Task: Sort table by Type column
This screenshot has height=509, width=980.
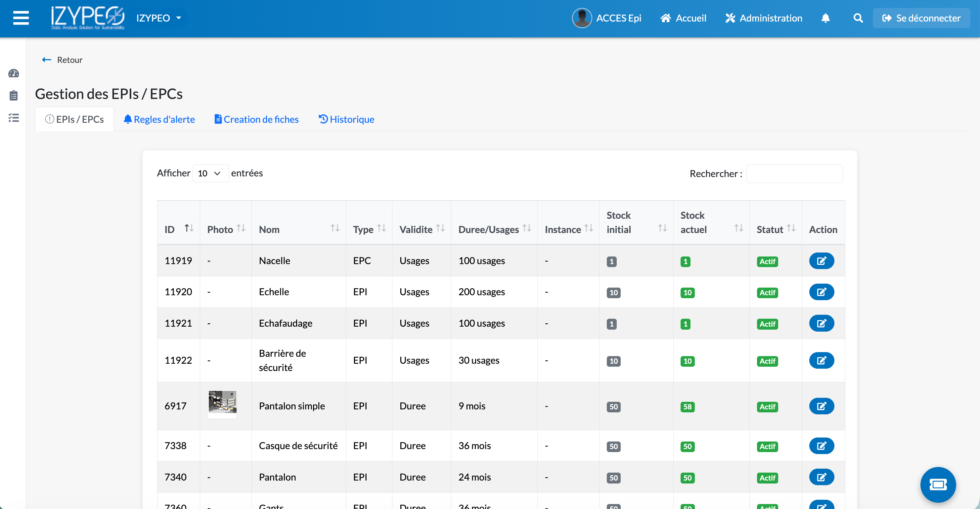Action: [369, 222]
